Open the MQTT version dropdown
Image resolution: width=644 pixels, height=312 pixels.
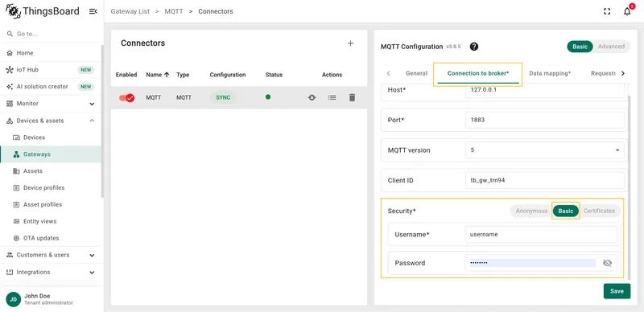click(545, 150)
